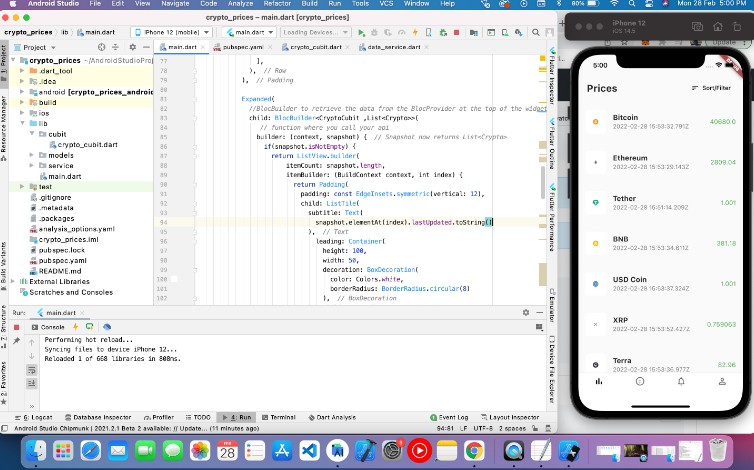
Task: Open the Logcat tool window
Action: 33,417
